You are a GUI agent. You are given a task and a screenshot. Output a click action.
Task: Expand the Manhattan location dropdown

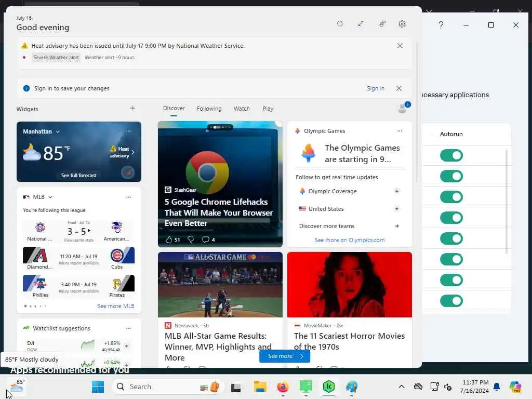[x=58, y=131]
